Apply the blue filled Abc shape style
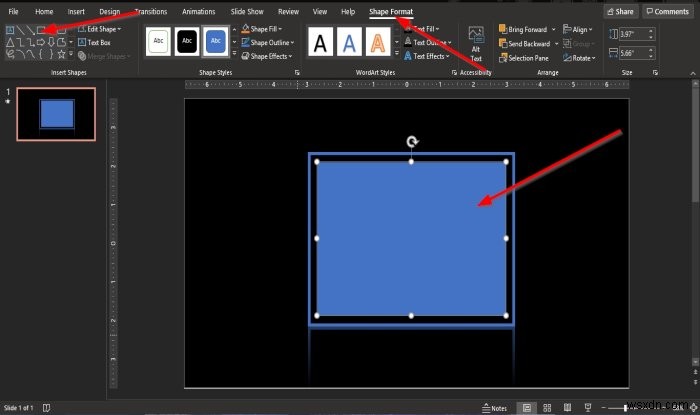The image size is (700, 415). click(216, 41)
